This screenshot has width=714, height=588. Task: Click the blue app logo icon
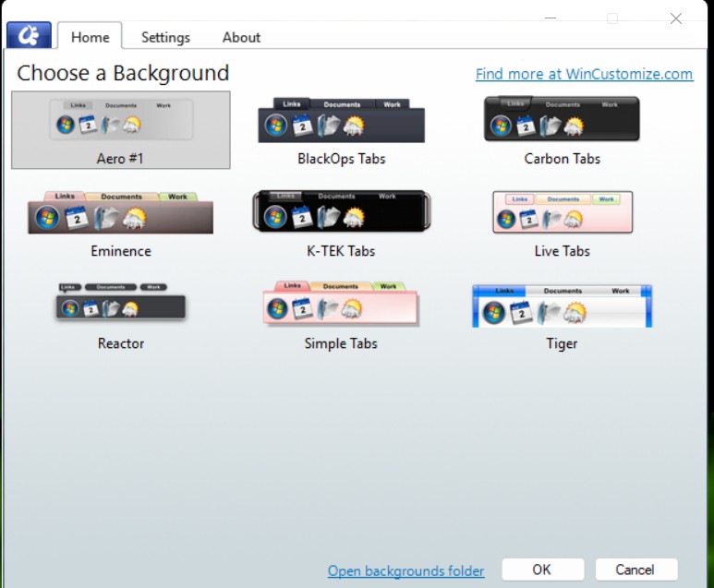(x=28, y=35)
